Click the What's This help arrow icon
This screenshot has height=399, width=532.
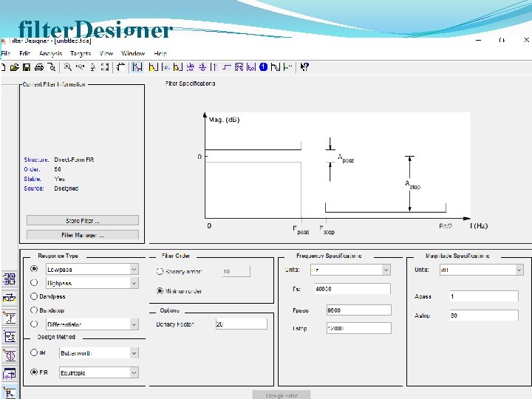click(304, 67)
